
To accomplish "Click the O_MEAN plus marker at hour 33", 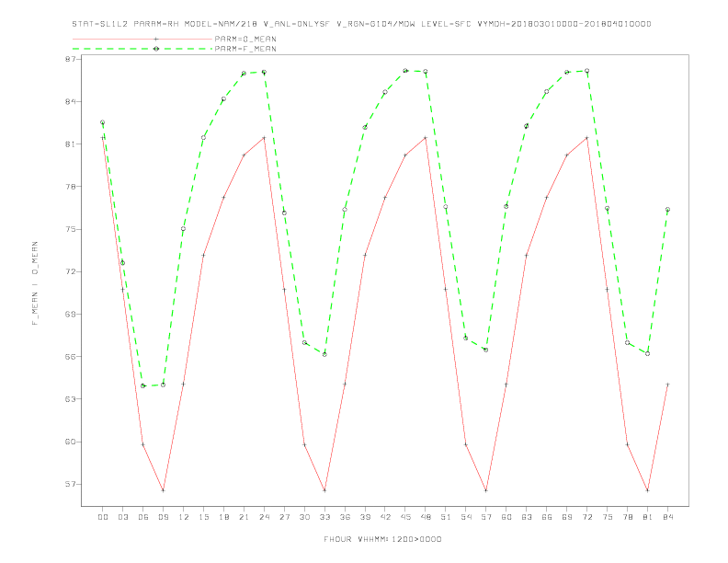I will pos(324,490).
